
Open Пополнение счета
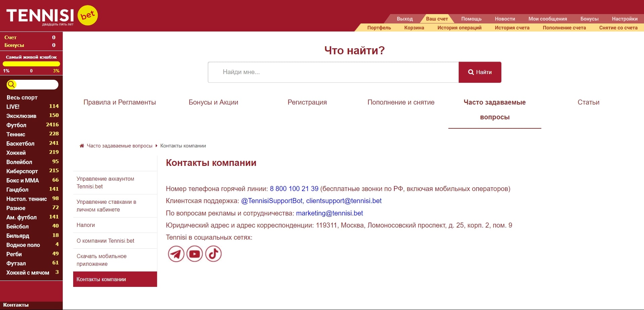[x=564, y=27]
